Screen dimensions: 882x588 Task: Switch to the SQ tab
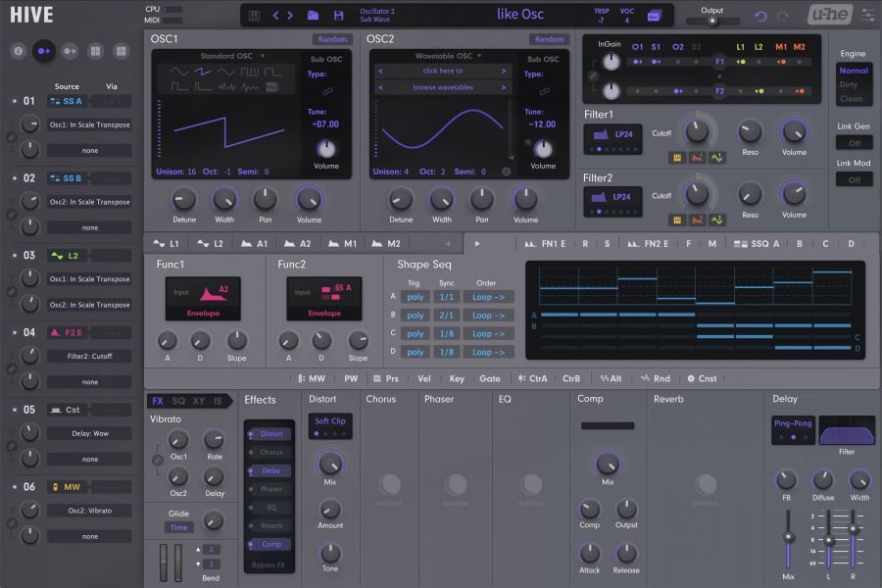coord(178,401)
